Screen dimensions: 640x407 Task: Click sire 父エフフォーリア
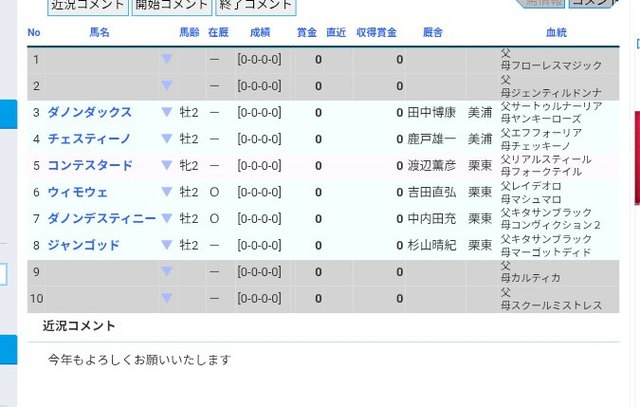[541, 133]
